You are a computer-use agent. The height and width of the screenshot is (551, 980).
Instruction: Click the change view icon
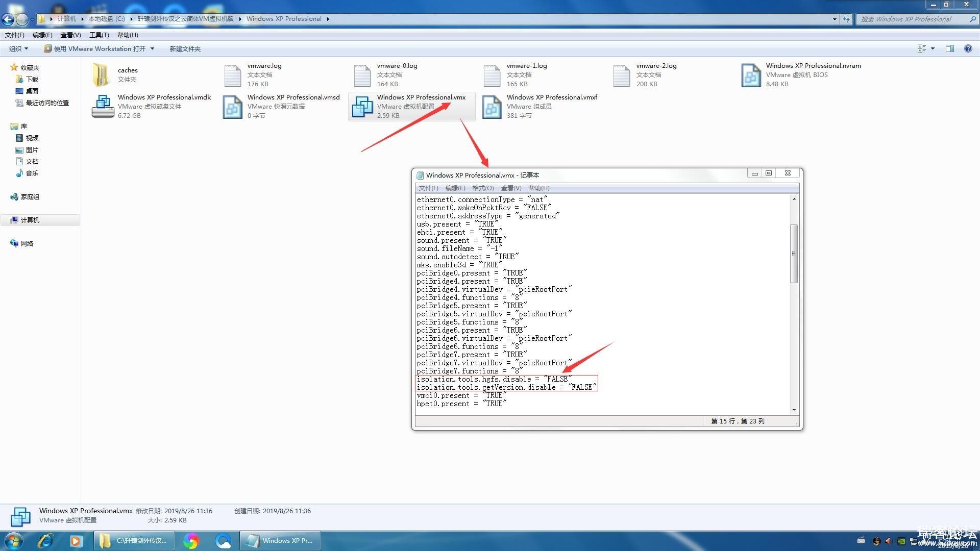(922, 49)
